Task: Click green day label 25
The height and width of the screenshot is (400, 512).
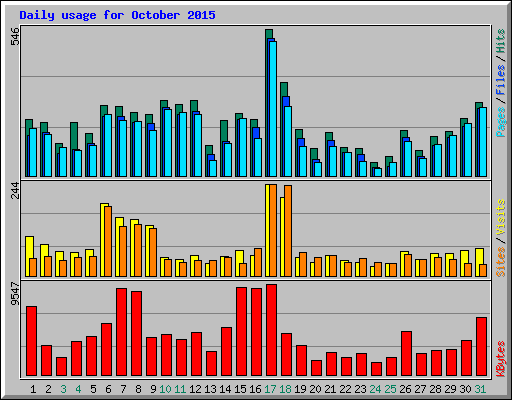Action: click(390, 389)
